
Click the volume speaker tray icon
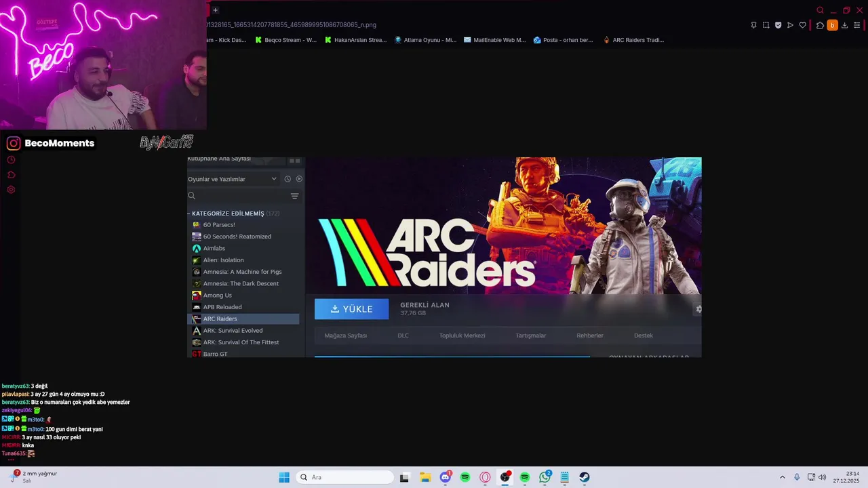tap(822, 477)
